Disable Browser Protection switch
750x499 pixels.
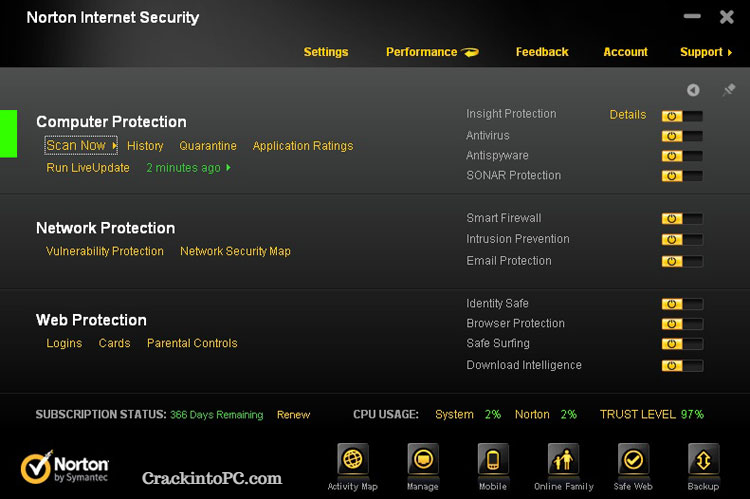point(682,324)
